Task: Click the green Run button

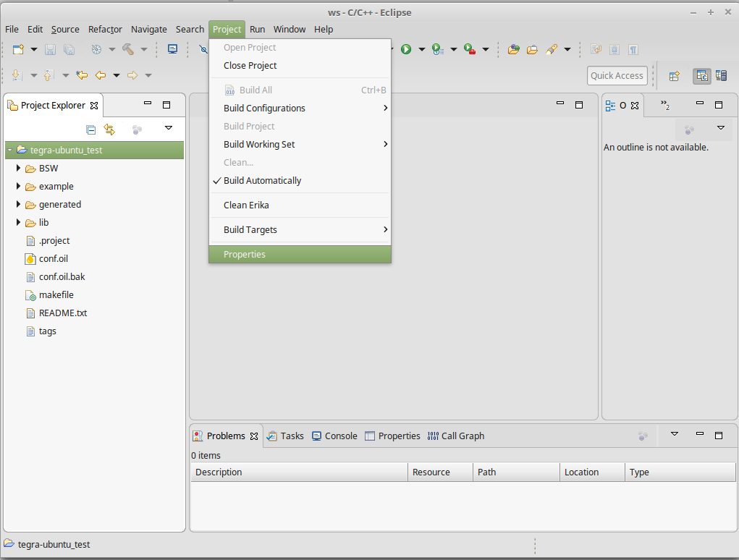Action: (x=406, y=49)
